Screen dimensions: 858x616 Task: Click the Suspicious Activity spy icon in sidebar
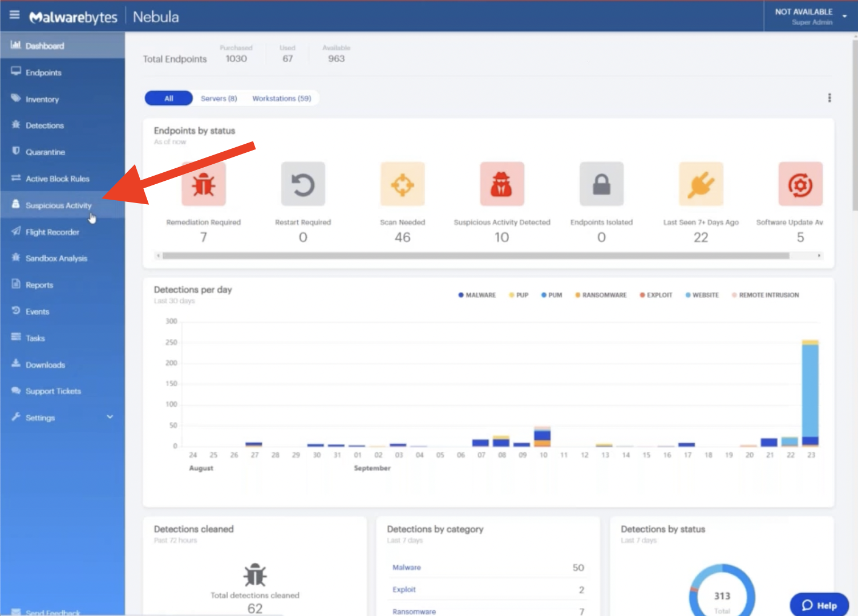(15, 204)
